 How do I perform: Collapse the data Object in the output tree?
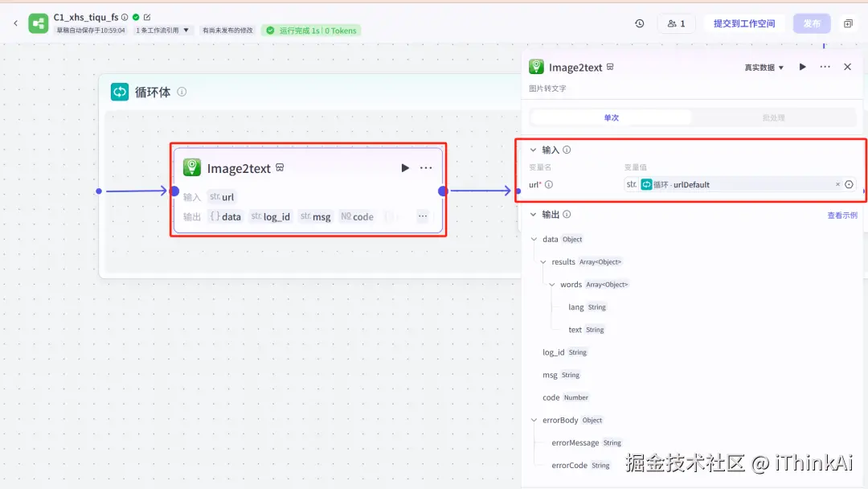pos(535,239)
